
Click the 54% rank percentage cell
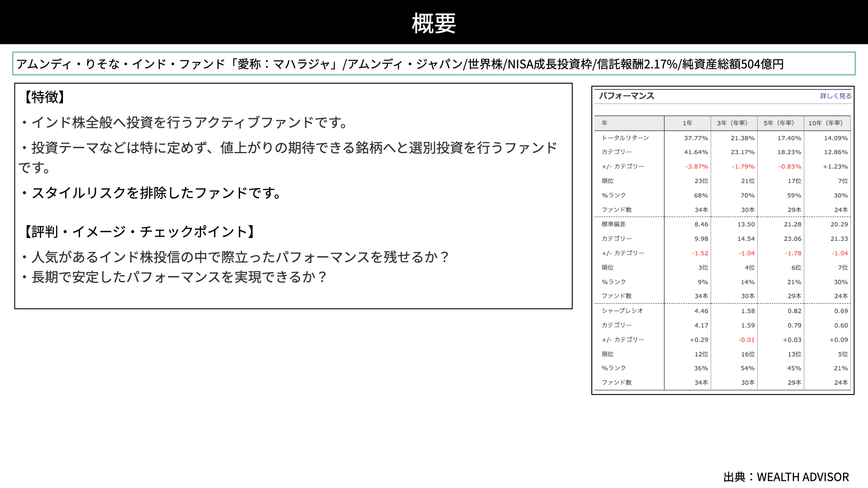[747, 368]
